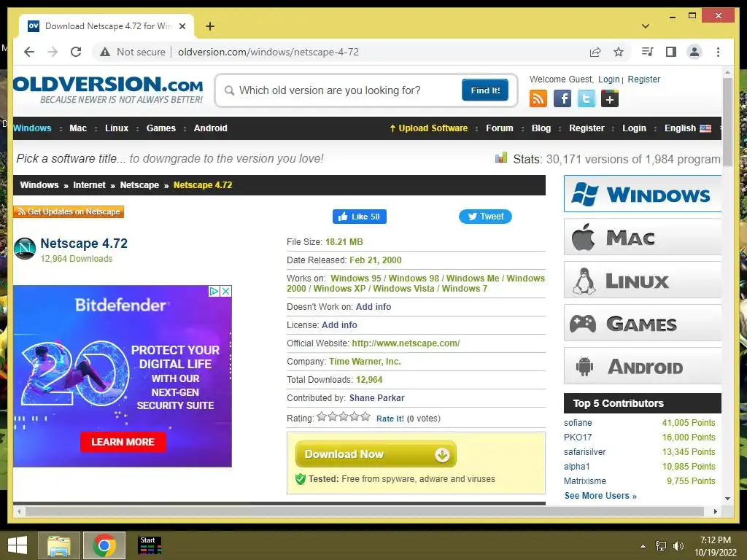
Task: Click the Find It! button
Action: coord(485,90)
